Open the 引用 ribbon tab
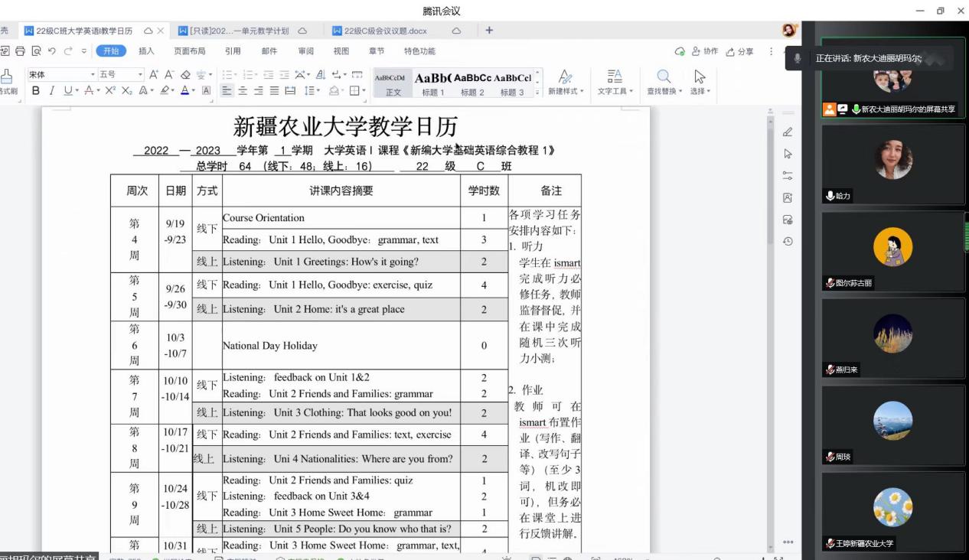Screen dimensions: 969x560 [x=233, y=51]
